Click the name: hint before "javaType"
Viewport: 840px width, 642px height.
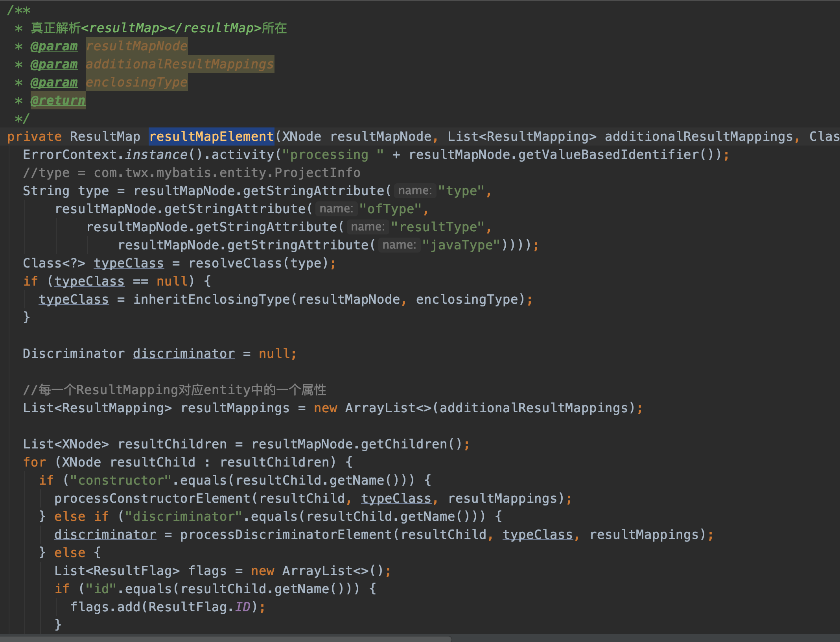[x=399, y=245]
